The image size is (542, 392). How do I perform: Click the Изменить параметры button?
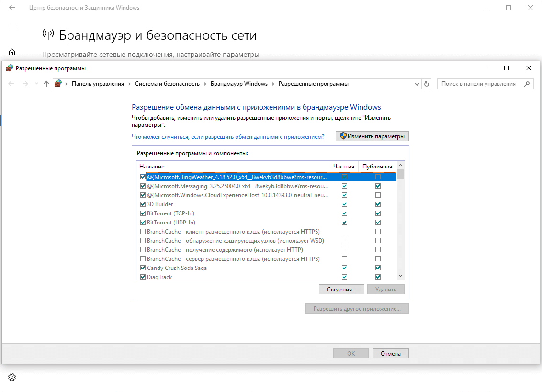click(372, 136)
